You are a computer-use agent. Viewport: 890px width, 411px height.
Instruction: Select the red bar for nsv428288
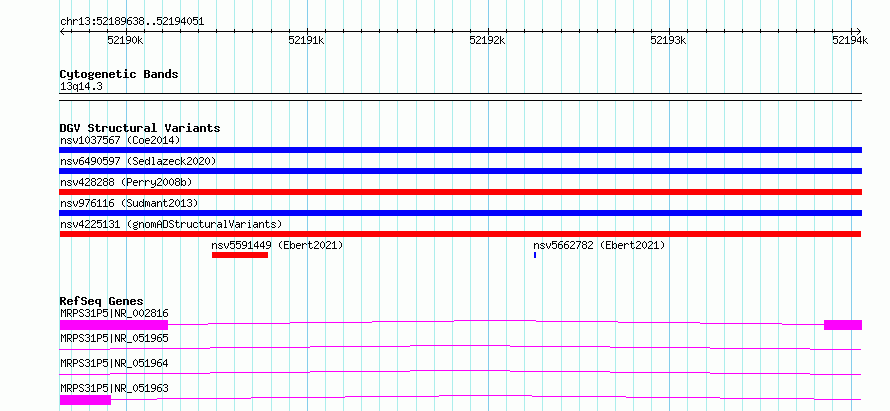(x=460, y=192)
